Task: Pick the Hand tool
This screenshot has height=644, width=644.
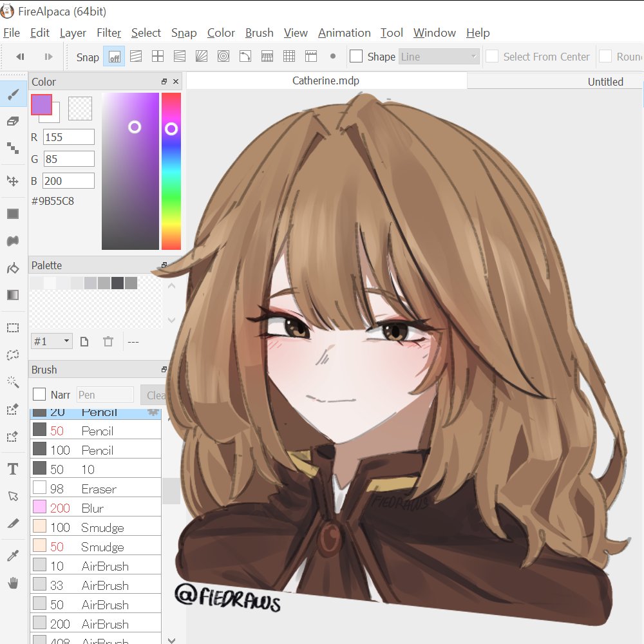Action: (13, 582)
